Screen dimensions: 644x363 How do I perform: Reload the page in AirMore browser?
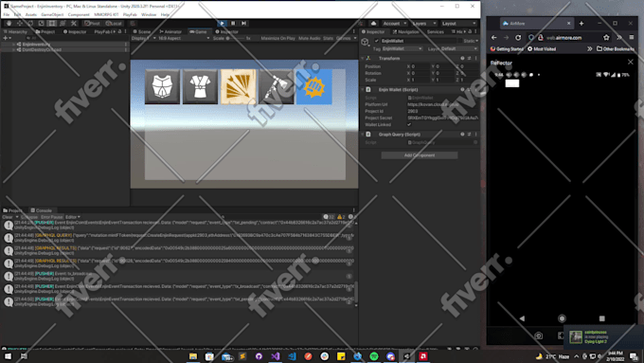(x=518, y=37)
